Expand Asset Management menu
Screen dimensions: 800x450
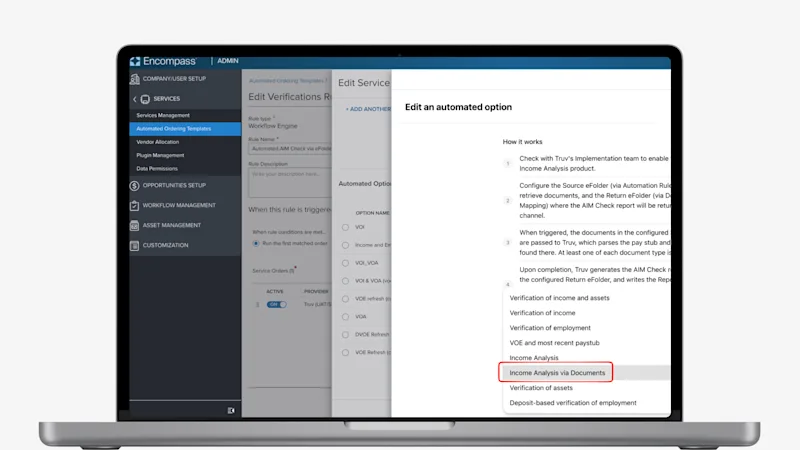click(x=171, y=226)
